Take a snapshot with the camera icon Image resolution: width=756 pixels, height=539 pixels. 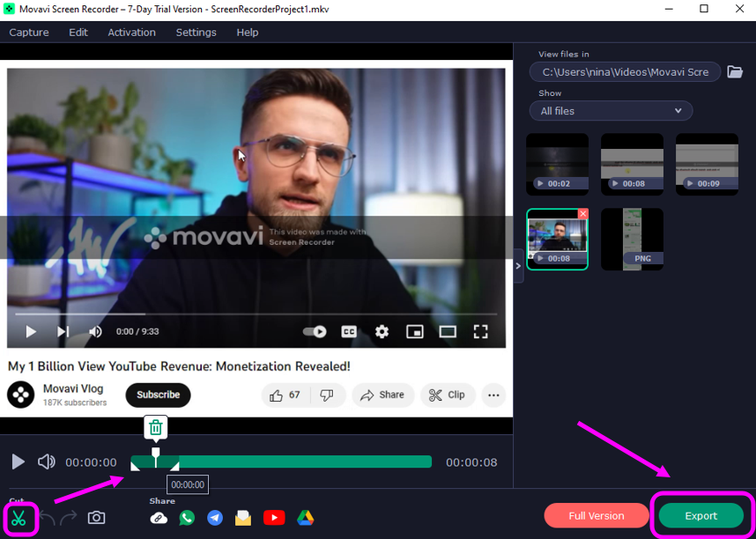click(96, 518)
